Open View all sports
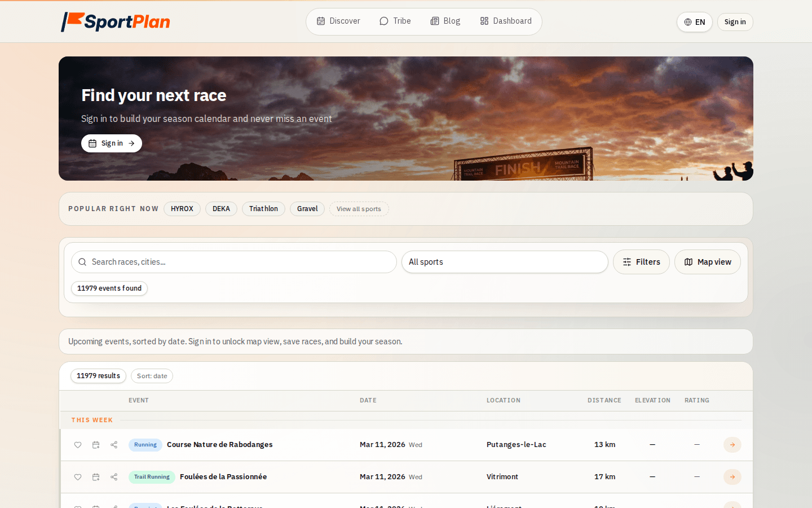The height and width of the screenshot is (508, 812). click(x=359, y=209)
